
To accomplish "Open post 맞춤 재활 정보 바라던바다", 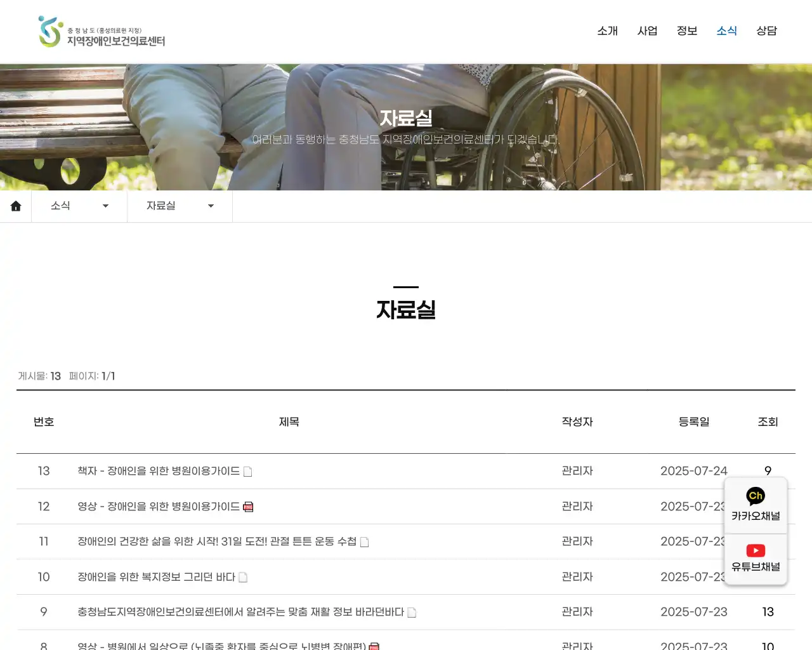I will pyautogui.click(x=240, y=612).
